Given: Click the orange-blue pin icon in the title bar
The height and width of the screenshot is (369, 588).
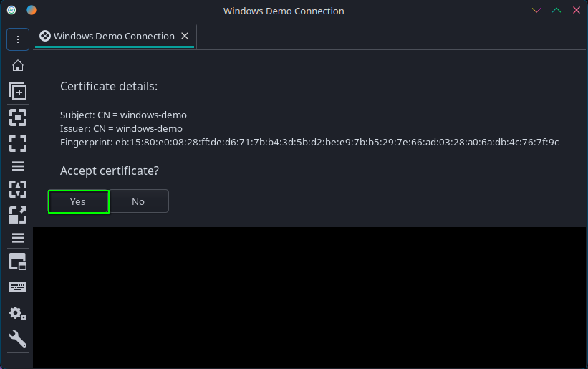Looking at the screenshot, I should pos(32,11).
